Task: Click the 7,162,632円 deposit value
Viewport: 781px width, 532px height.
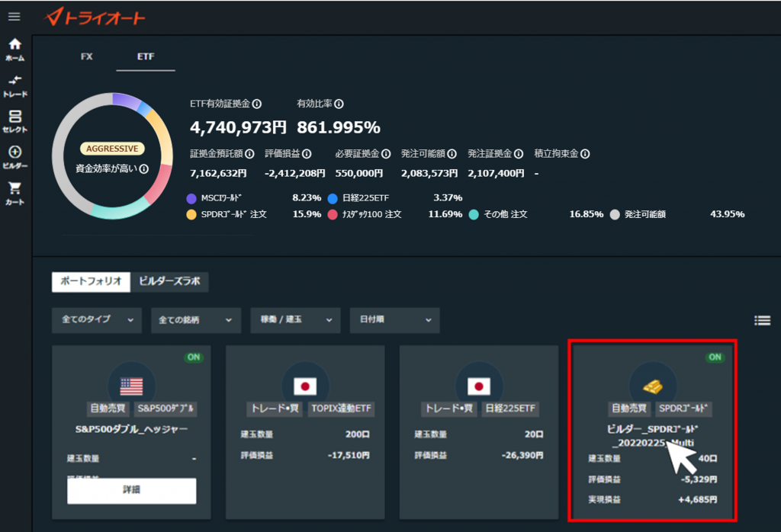Action: click(218, 174)
